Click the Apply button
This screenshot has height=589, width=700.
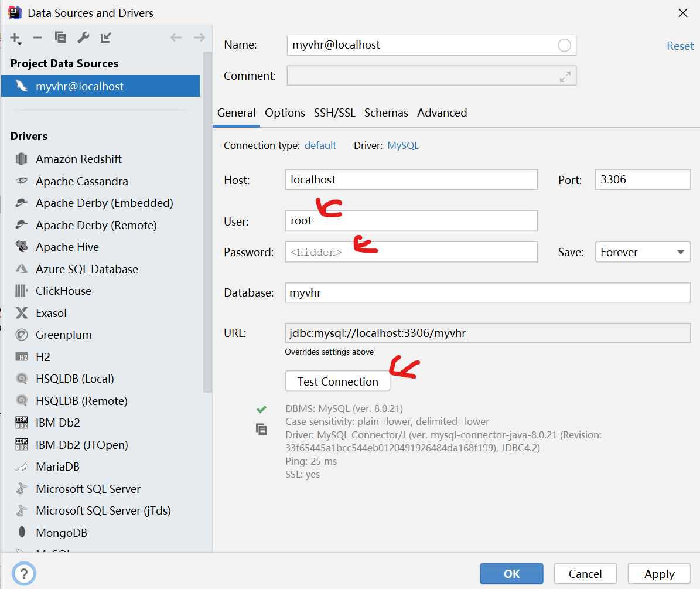point(660,574)
